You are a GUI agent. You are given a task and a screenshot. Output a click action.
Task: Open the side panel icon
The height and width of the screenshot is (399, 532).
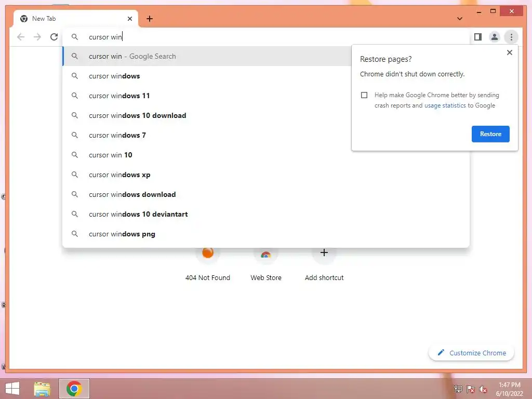pos(478,37)
